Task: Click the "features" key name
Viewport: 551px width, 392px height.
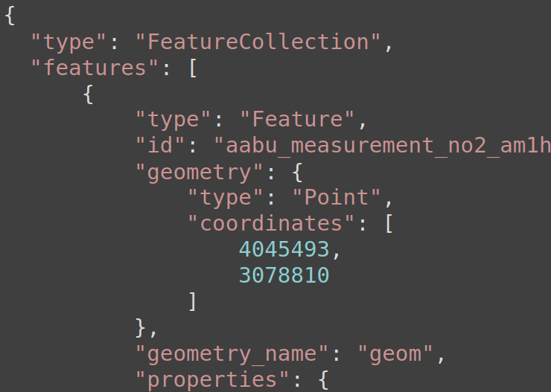Action: pyautogui.click(x=95, y=68)
